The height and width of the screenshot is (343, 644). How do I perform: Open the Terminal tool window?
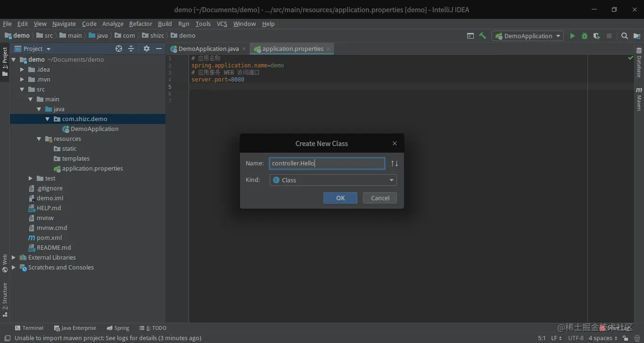pos(29,328)
